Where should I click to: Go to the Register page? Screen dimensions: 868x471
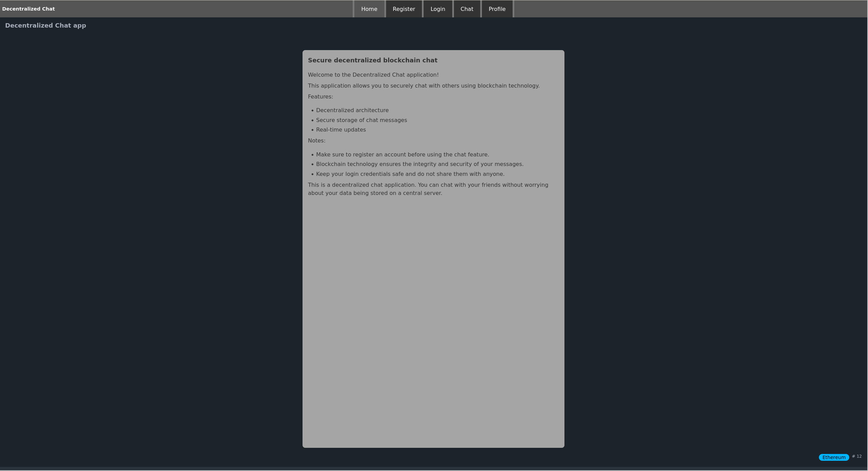[x=403, y=9]
